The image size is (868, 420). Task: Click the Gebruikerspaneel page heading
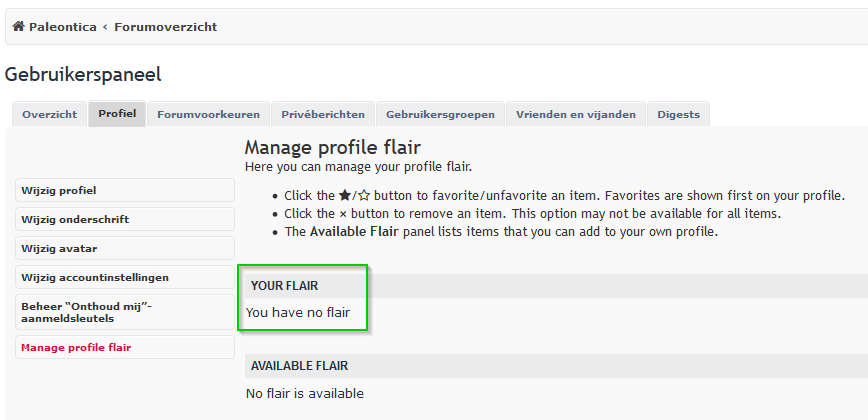[x=83, y=74]
